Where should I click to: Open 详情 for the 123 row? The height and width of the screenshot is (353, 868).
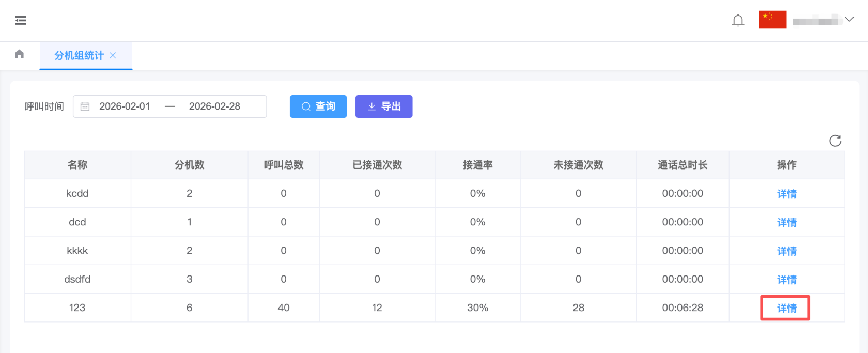click(x=786, y=308)
